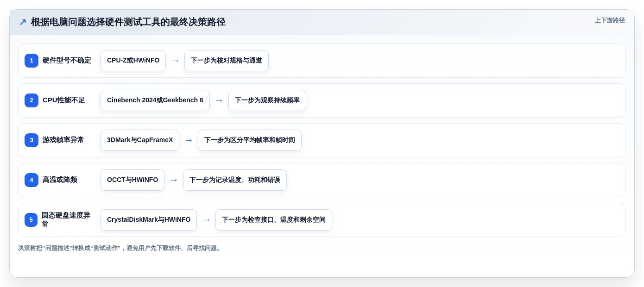
Task: Click the CPU性能不足 label
Action: tap(64, 100)
